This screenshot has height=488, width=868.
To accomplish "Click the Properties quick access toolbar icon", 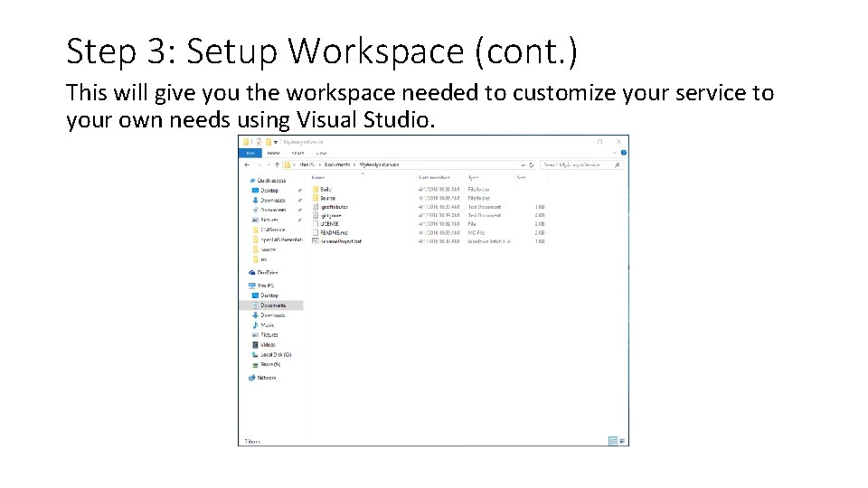I will 259,142.
